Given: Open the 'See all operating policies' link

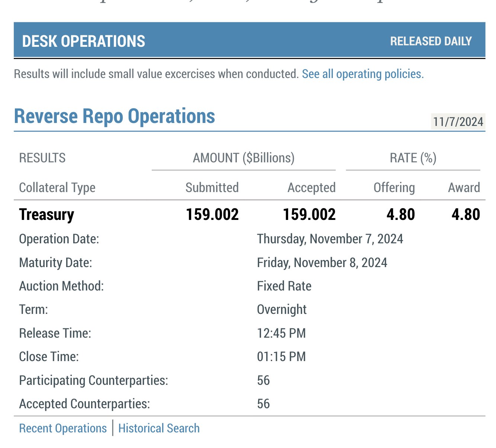Looking at the screenshot, I should (x=363, y=74).
